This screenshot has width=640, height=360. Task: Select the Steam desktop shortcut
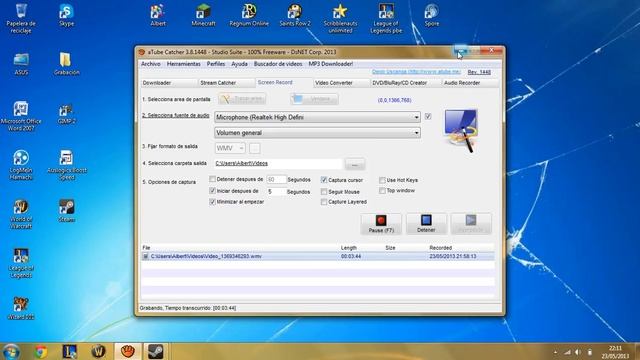click(66, 211)
